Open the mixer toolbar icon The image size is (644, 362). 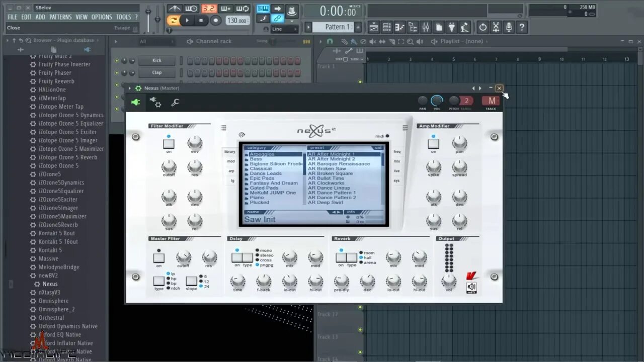[x=426, y=27]
